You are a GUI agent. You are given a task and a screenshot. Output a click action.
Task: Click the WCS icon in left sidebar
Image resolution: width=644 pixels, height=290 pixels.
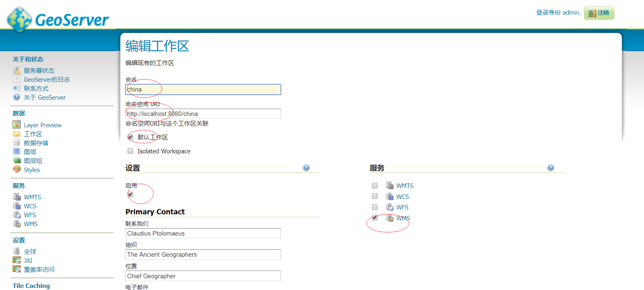pyautogui.click(x=17, y=206)
